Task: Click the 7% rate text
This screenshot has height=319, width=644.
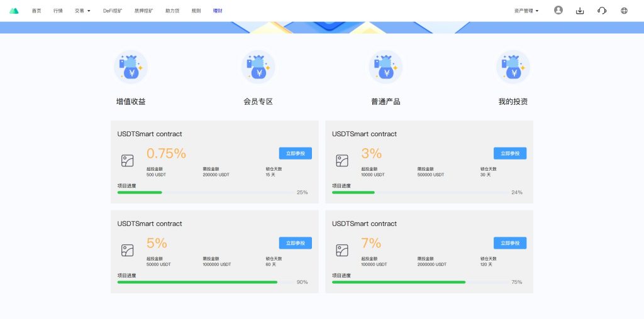Action: [x=371, y=243]
